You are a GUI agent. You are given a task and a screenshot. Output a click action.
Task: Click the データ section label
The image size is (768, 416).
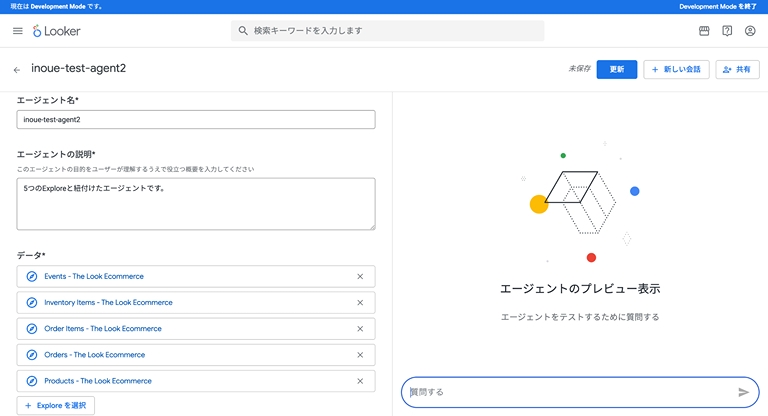[x=31, y=255]
